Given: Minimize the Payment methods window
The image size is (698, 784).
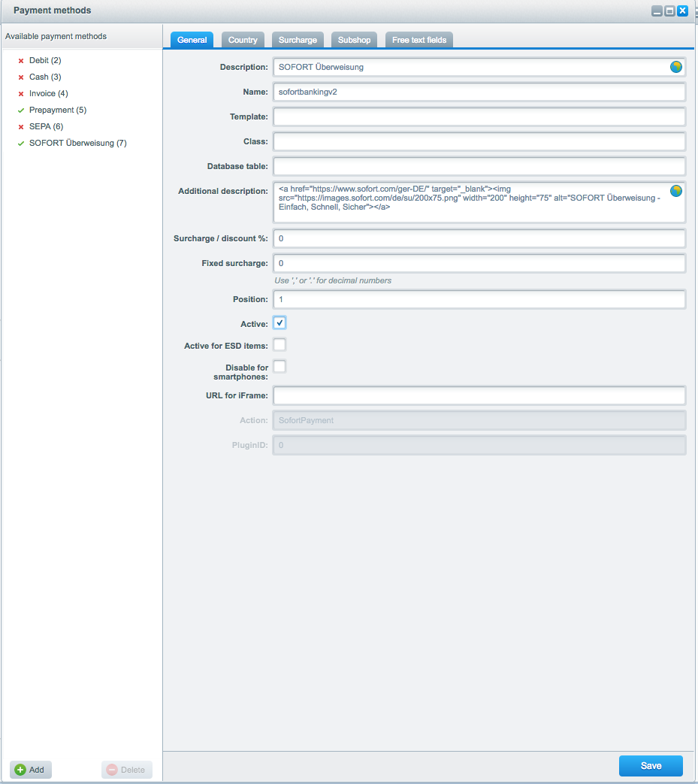Looking at the screenshot, I should 657,11.
